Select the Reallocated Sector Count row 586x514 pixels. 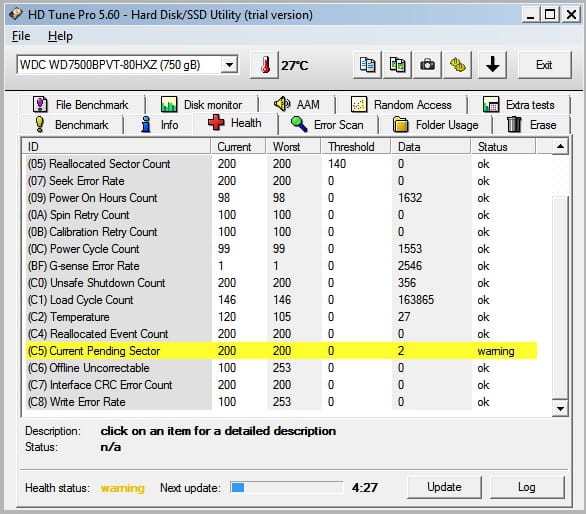(282, 164)
